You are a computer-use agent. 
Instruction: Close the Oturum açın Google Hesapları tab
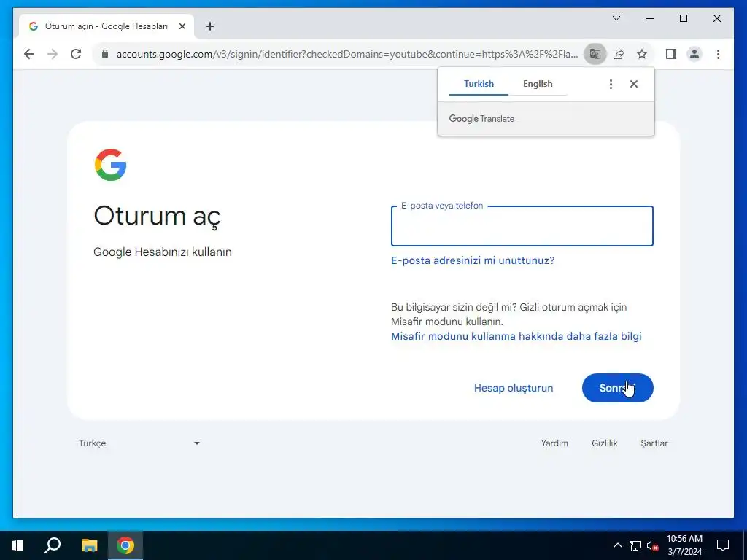tap(182, 26)
